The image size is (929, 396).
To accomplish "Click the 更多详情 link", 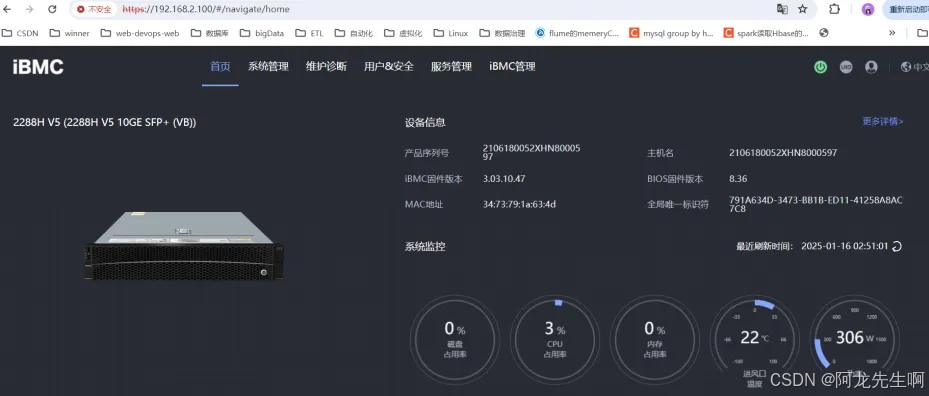I will pyautogui.click(x=883, y=122).
